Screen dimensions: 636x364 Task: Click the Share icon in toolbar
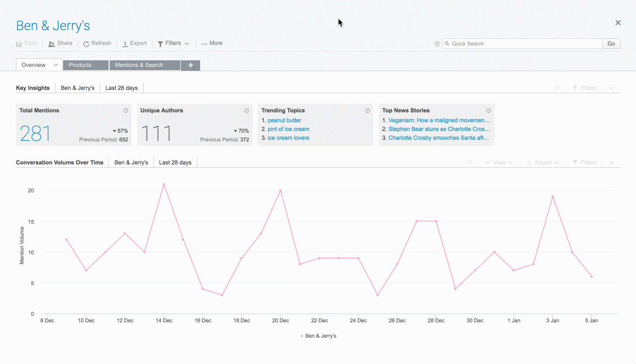52,44
